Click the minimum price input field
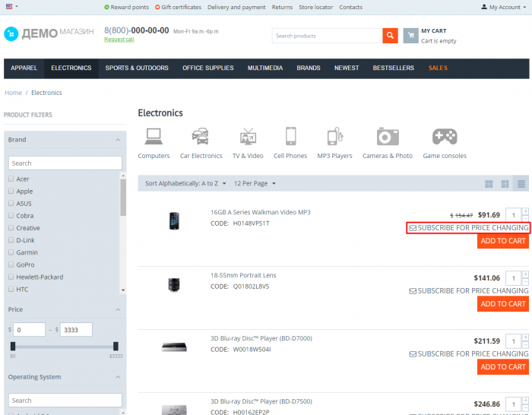Screen dimensions: 532x415 pos(29,329)
